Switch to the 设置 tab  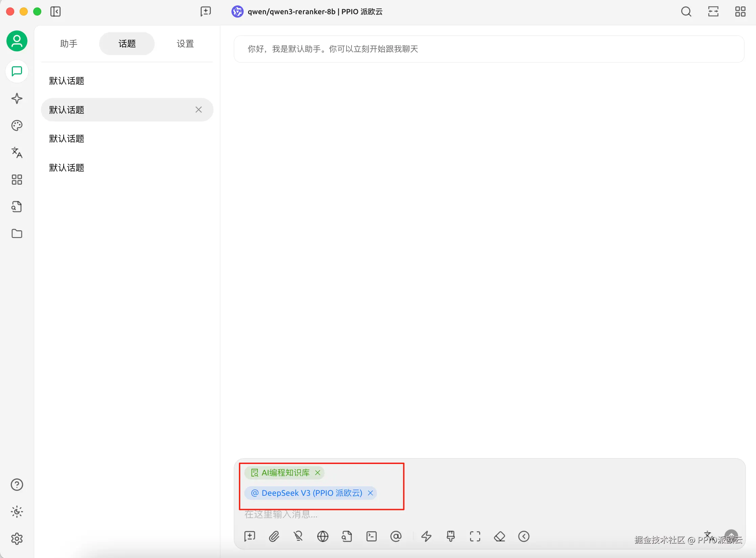(x=185, y=44)
